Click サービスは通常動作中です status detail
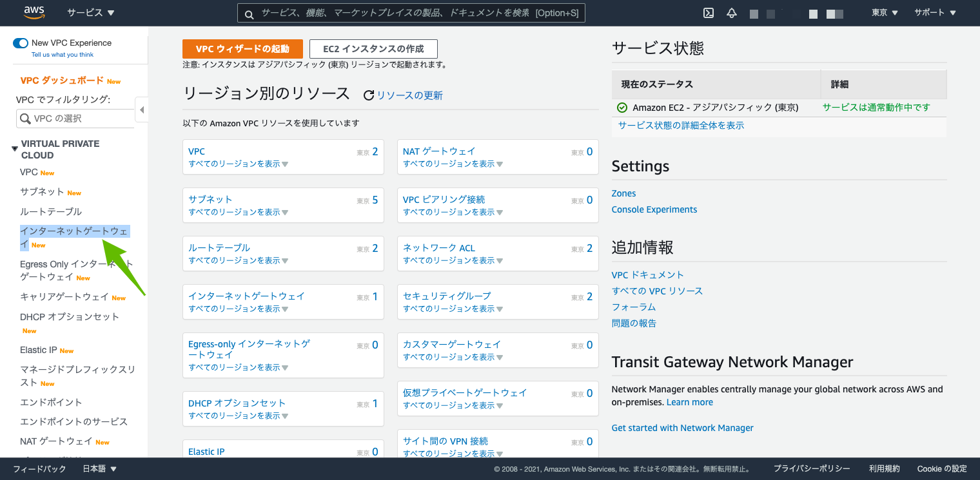980x480 pixels. pos(876,108)
